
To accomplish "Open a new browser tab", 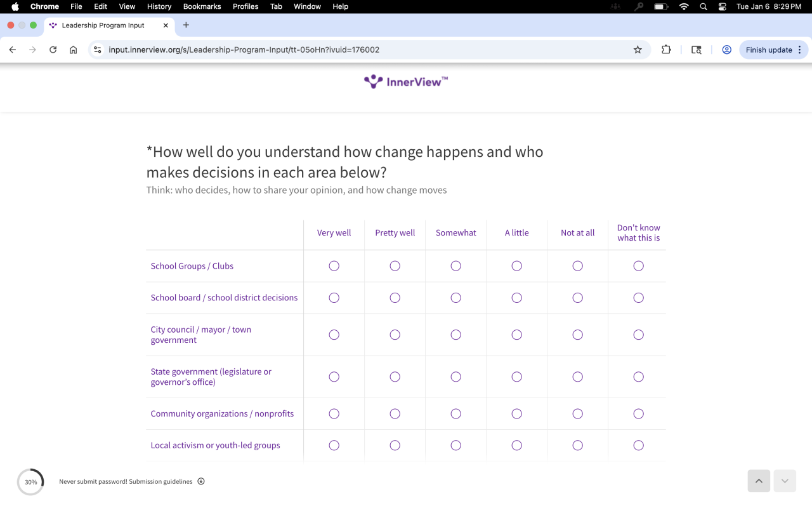I will tap(186, 25).
